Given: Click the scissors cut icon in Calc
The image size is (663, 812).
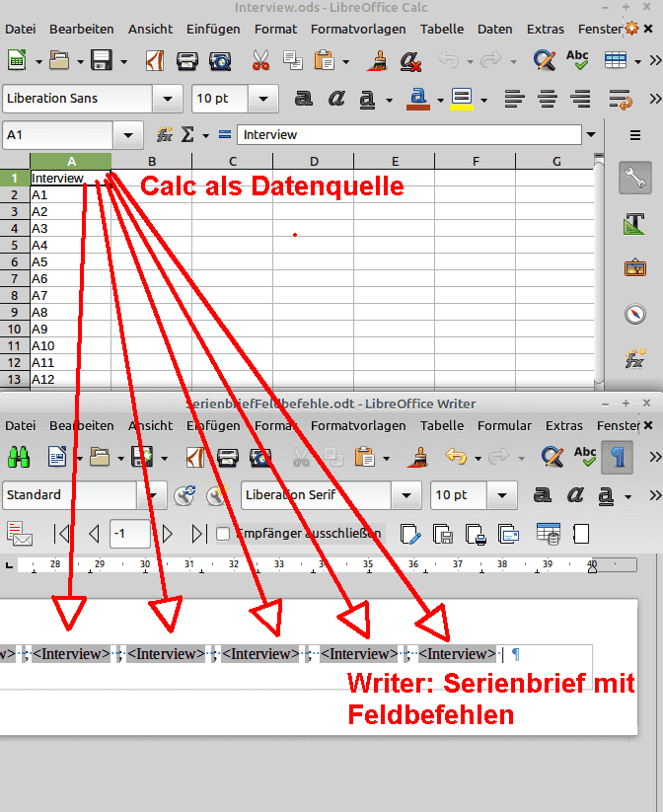Looking at the screenshot, I should tap(260, 60).
